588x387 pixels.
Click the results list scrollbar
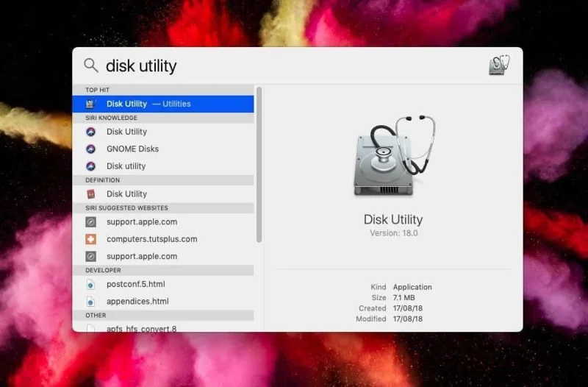pos(259,165)
